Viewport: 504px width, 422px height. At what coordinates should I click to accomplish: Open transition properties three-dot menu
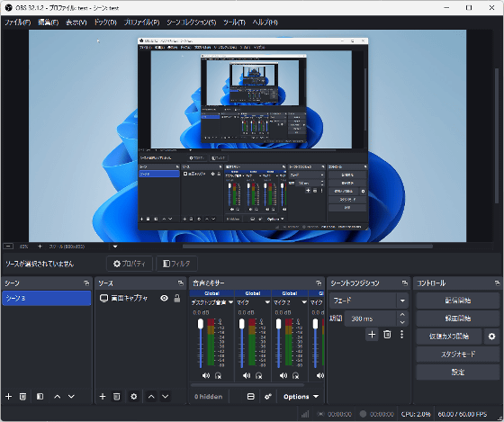401,334
